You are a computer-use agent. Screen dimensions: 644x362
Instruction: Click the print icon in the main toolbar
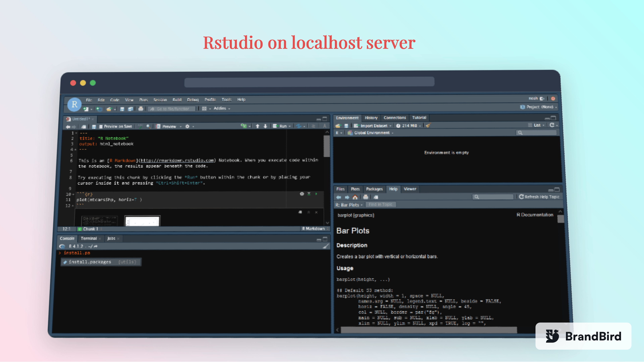pyautogui.click(x=141, y=109)
